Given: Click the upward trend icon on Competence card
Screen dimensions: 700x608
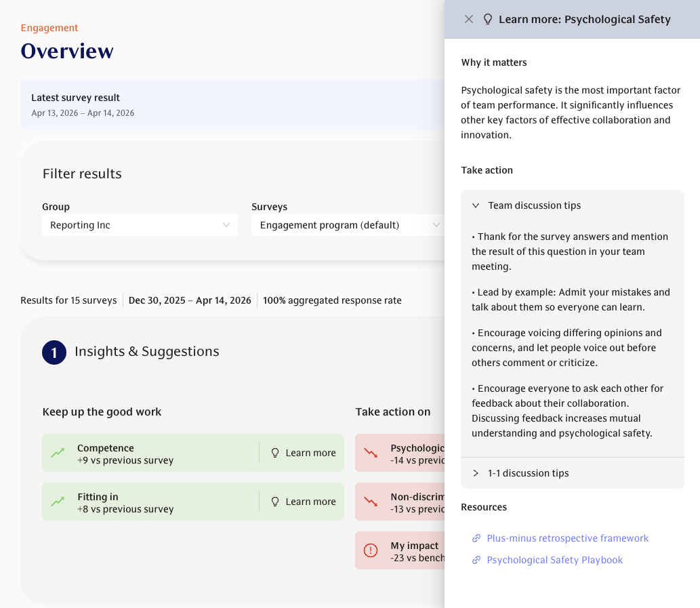Looking at the screenshot, I should [58, 453].
